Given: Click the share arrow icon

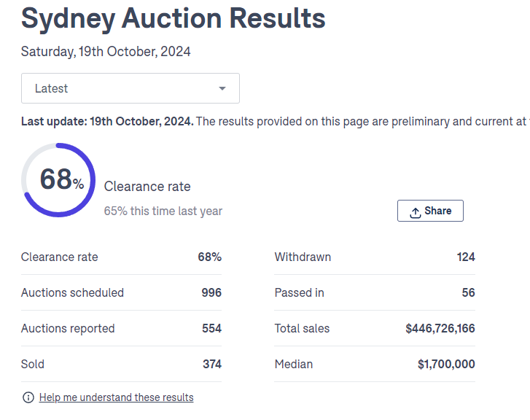Looking at the screenshot, I should click(x=416, y=211).
